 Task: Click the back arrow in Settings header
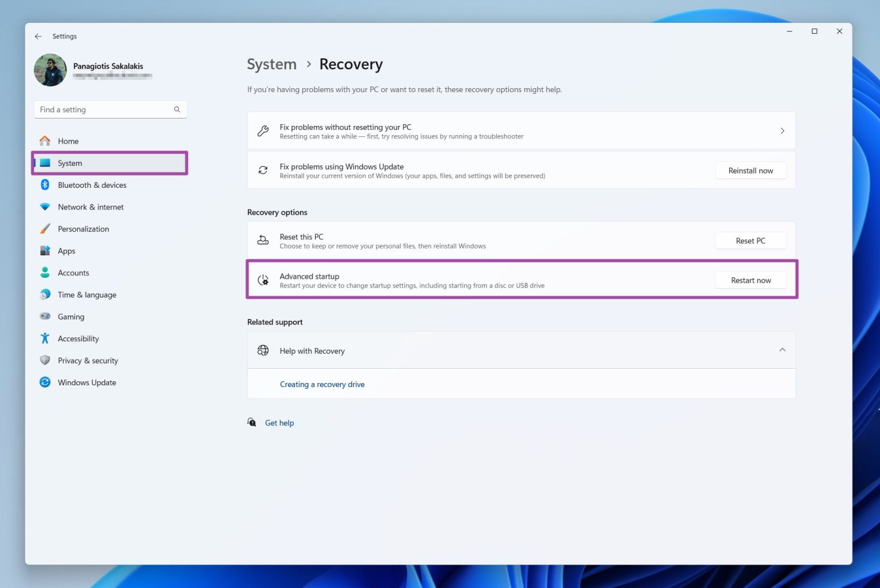tap(38, 36)
